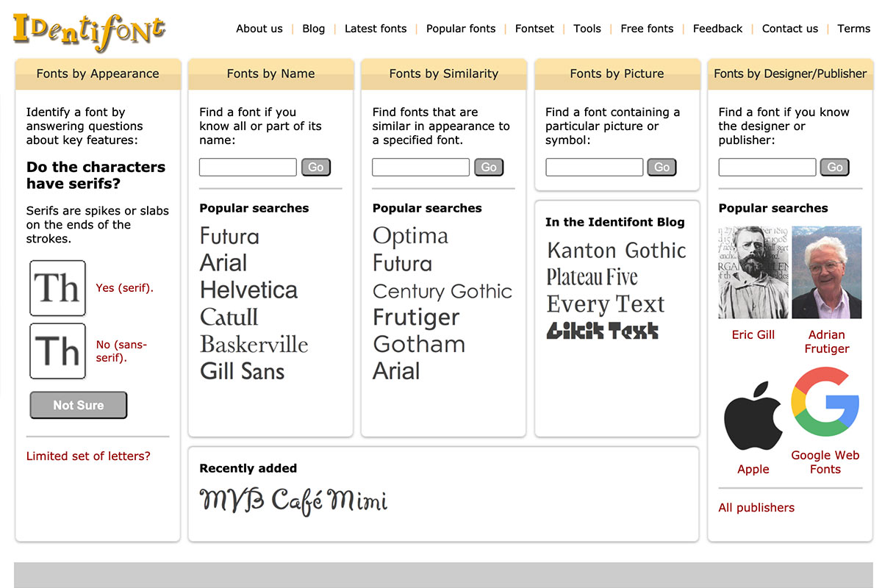The height and width of the screenshot is (588, 882).
Task: Open the "Limited set of letters?" link
Action: point(88,456)
